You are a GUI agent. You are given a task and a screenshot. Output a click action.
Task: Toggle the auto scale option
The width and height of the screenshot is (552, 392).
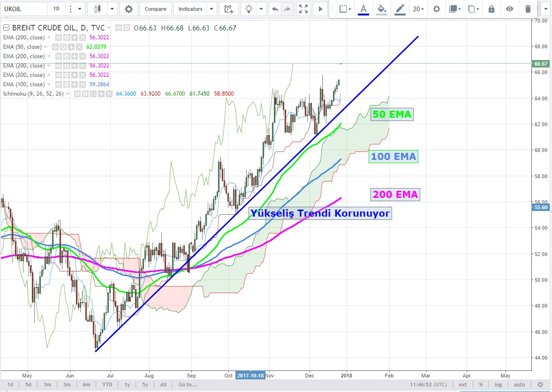pos(519,384)
